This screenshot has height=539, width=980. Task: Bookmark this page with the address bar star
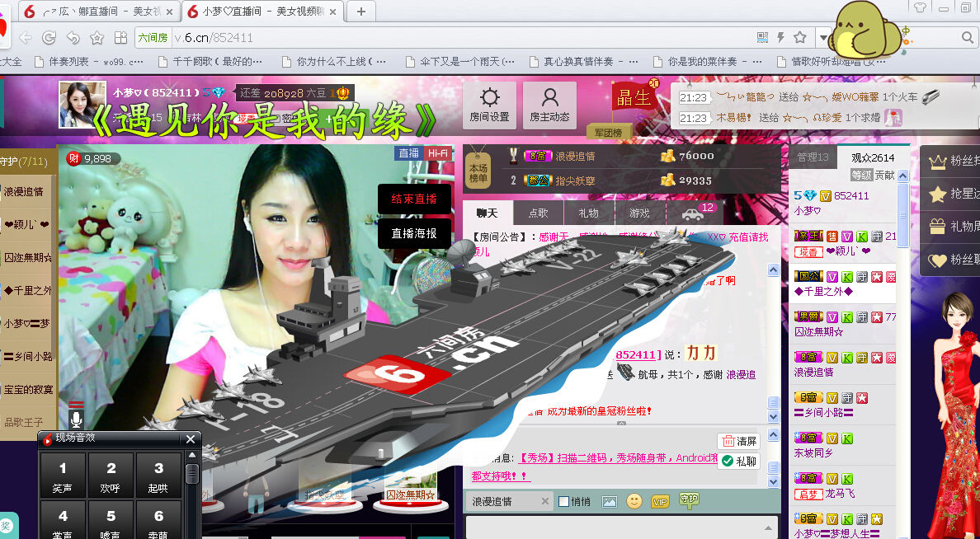800,37
